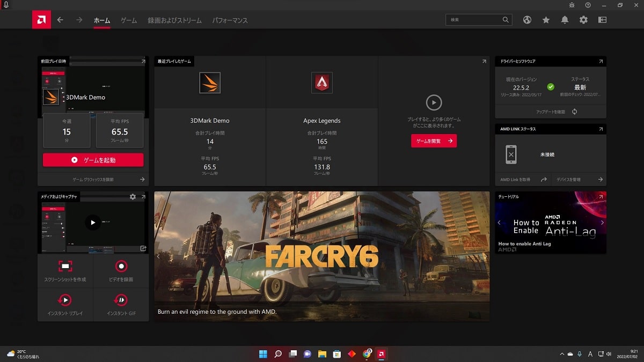Open the bug report icon
The image size is (644, 362).
pos(572,5)
